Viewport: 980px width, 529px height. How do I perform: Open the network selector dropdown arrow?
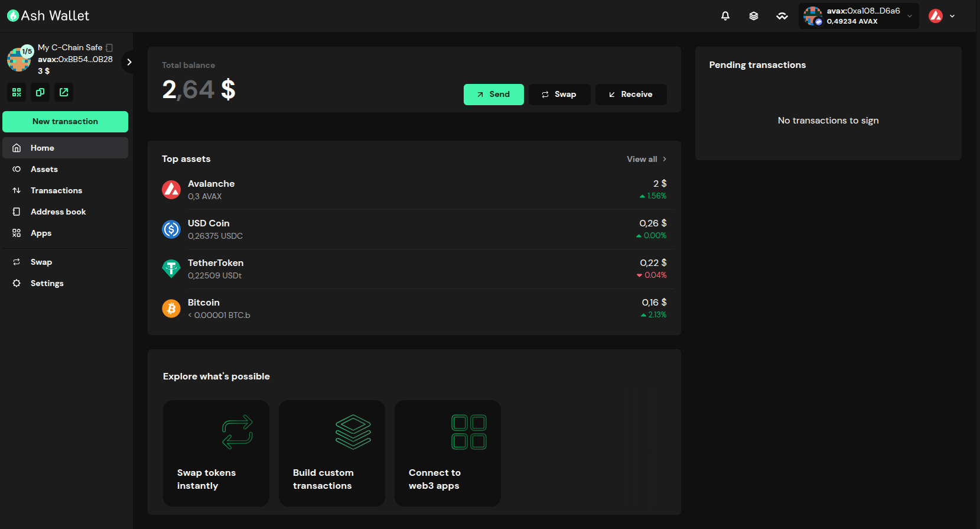click(x=952, y=16)
